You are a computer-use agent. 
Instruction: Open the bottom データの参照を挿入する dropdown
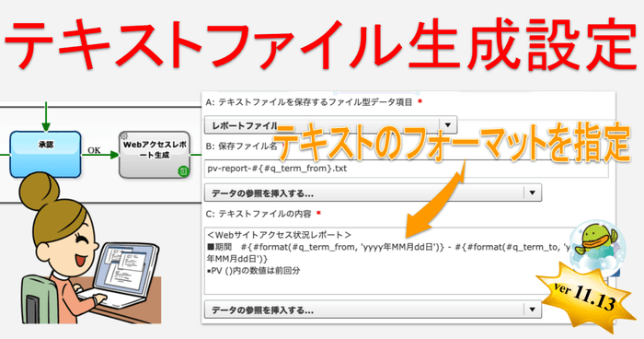[373, 310]
